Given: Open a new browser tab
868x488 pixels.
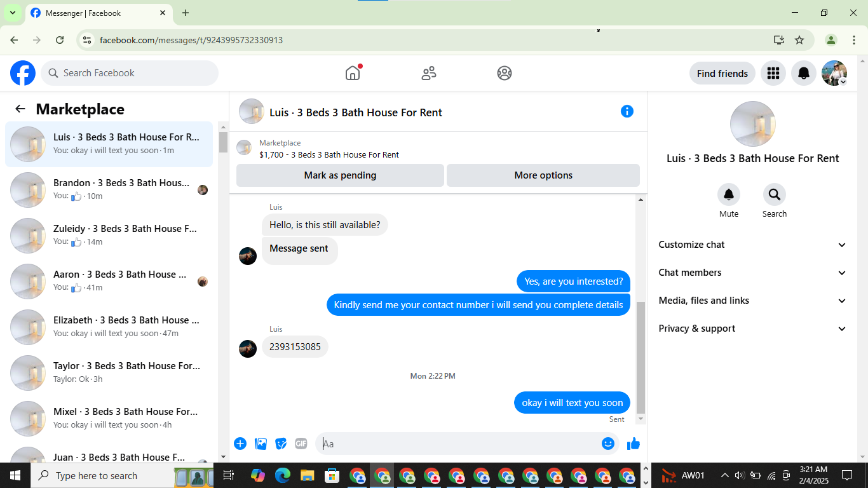Looking at the screenshot, I should pyautogui.click(x=186, y=13).
